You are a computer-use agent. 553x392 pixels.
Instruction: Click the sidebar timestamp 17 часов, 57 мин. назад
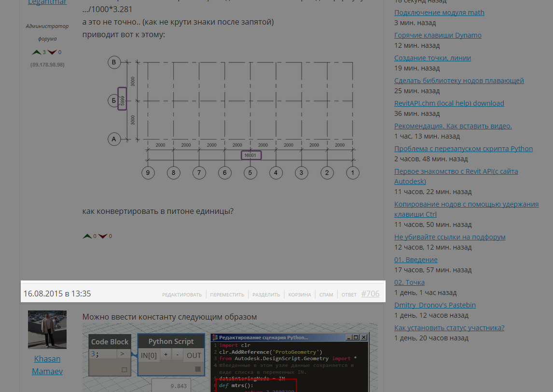point(433,270)
